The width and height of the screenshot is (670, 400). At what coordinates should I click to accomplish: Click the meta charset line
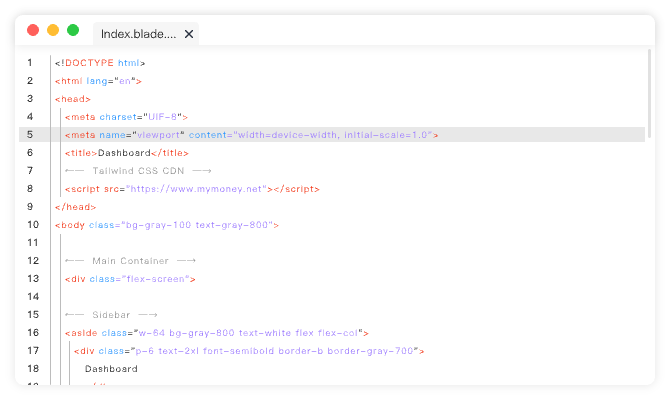(x=126, y=117)
